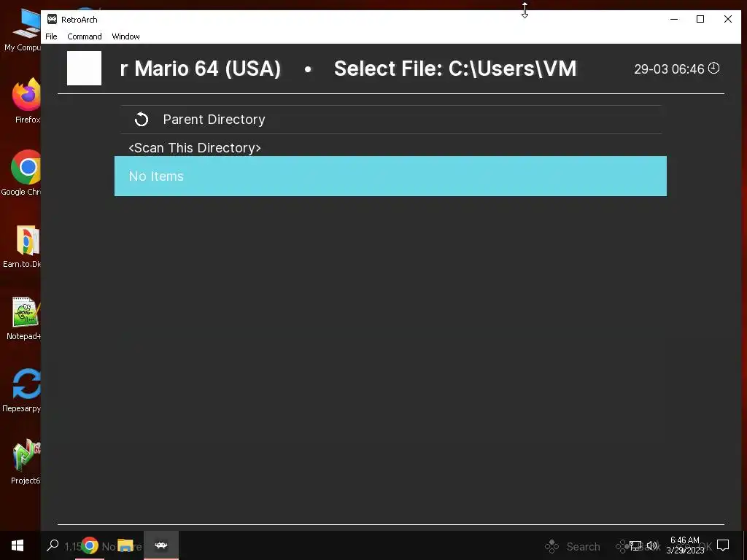This screenshot has height=560, width=747.
Task: Click the RetroArch title bar logo icon
Action: pyautogui.click(x=52, y=19)
